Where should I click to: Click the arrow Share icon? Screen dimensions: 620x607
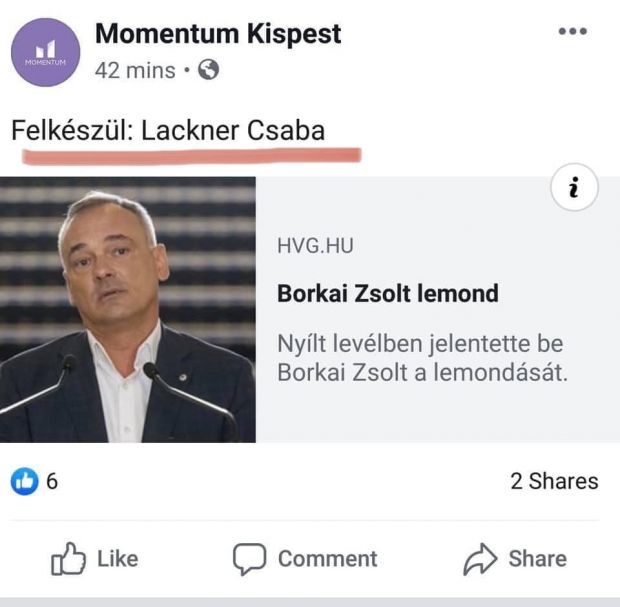pyautogui.click(x=480, y=559)
